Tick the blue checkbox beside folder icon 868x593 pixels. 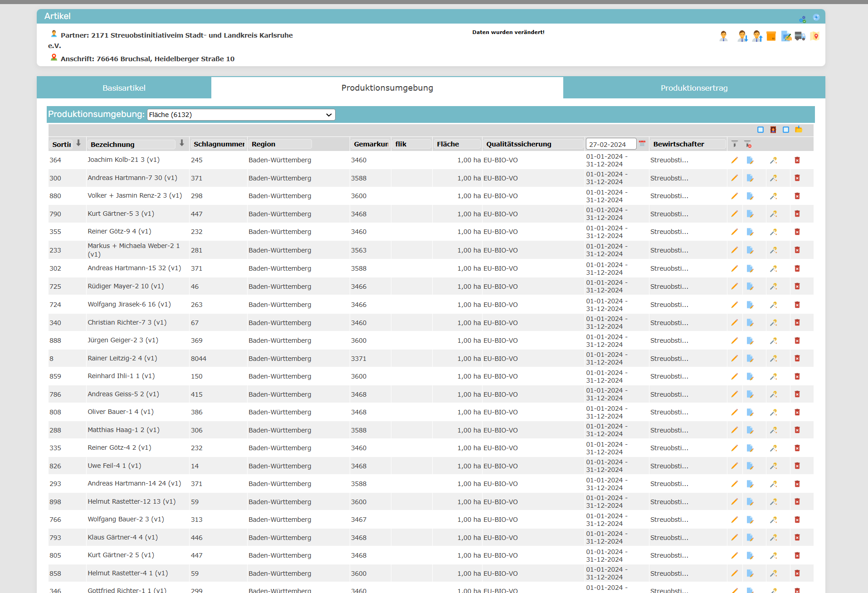786,130
